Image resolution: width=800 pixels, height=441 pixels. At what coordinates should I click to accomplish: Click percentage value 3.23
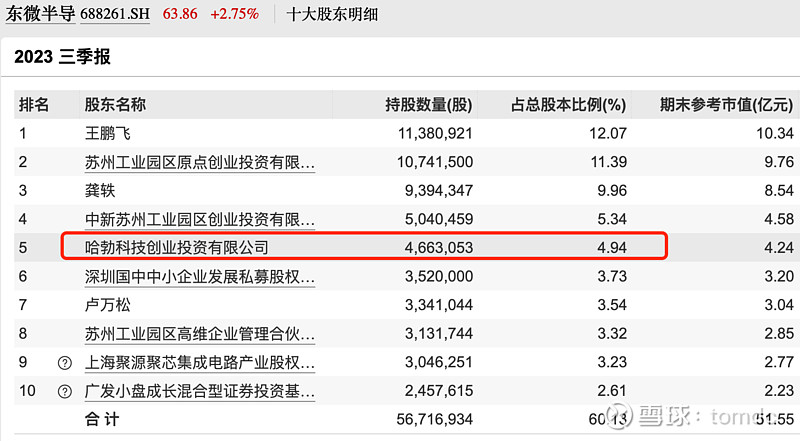coord(612,362)
